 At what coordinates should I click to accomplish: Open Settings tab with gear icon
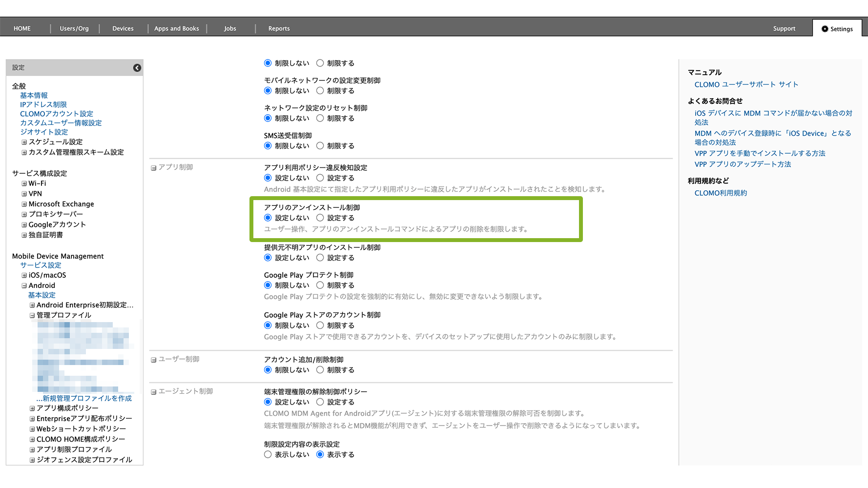[837, 29]
